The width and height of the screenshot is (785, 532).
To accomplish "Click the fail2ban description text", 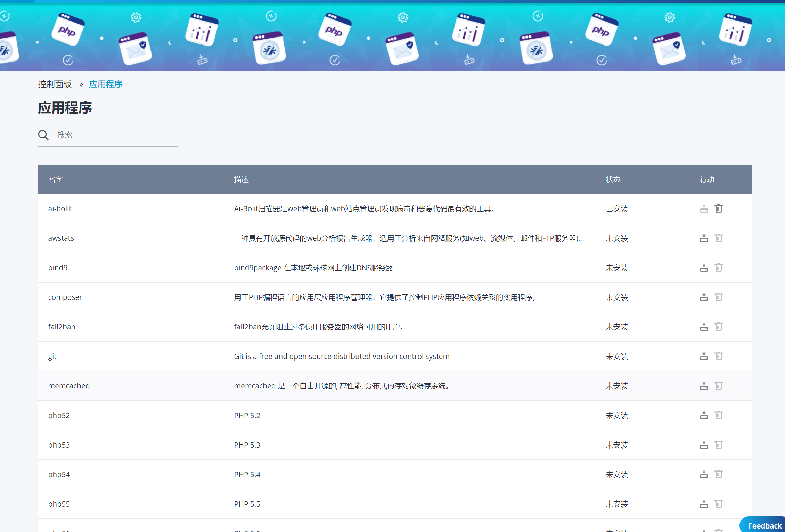I will coord(320,327).
